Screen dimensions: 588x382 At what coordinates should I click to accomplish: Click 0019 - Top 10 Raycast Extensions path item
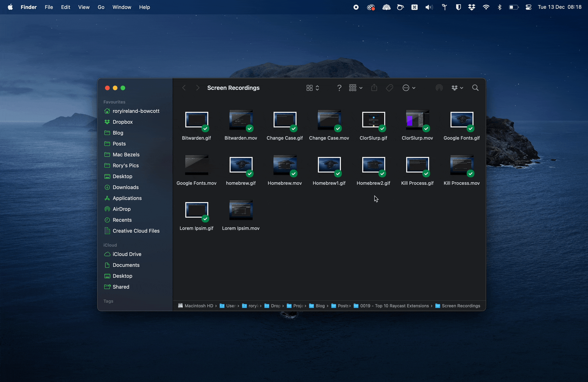click(x=391, y=306)
